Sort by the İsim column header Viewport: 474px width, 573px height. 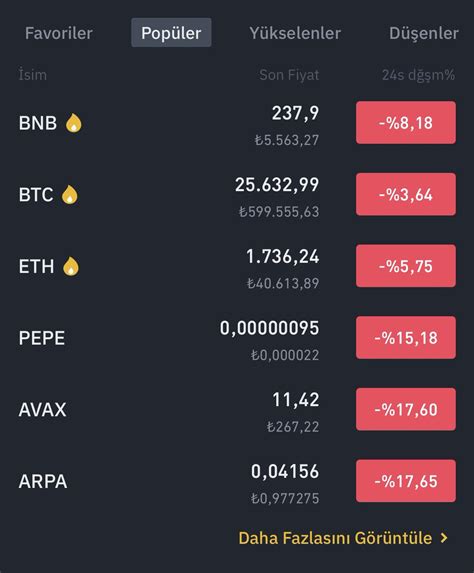coord(33,75)
